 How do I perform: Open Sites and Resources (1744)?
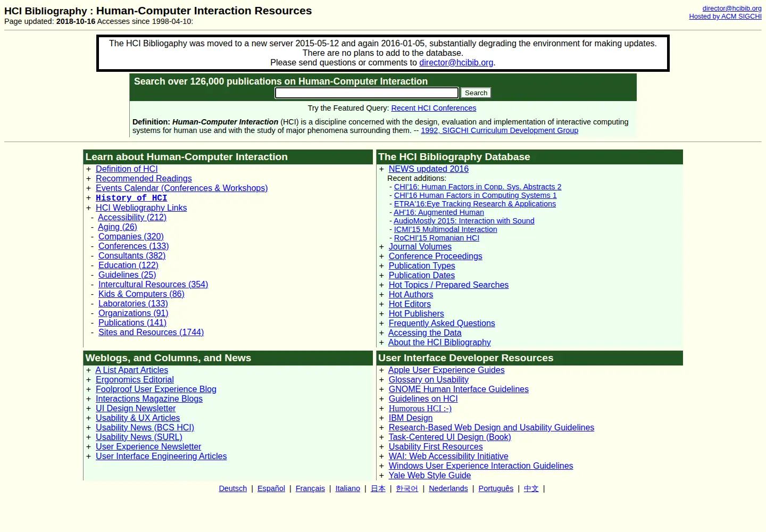(x=151, y=332)
